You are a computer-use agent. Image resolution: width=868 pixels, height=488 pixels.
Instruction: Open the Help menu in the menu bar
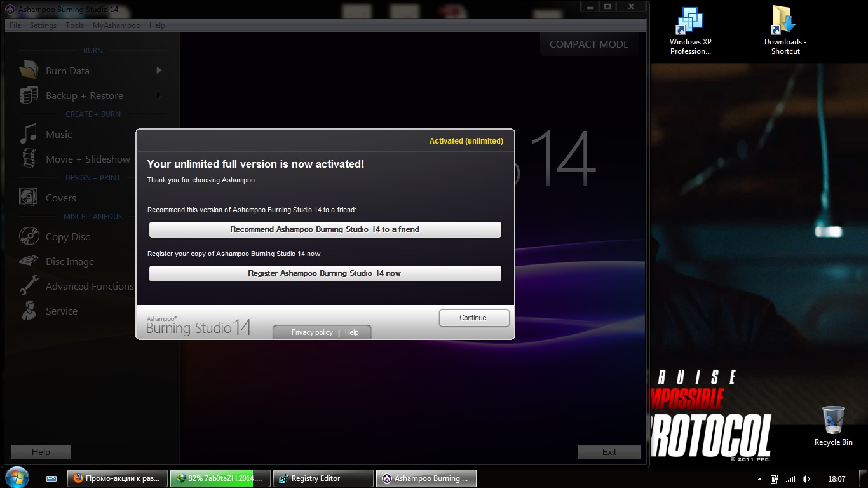[x=157, y=25]
